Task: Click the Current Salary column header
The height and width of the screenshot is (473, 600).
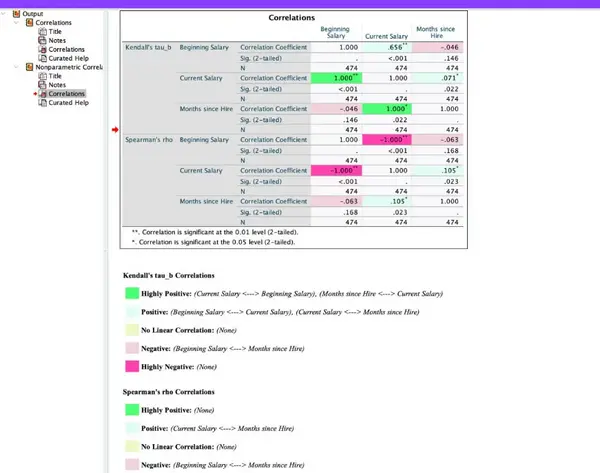Action: [386, 36]
